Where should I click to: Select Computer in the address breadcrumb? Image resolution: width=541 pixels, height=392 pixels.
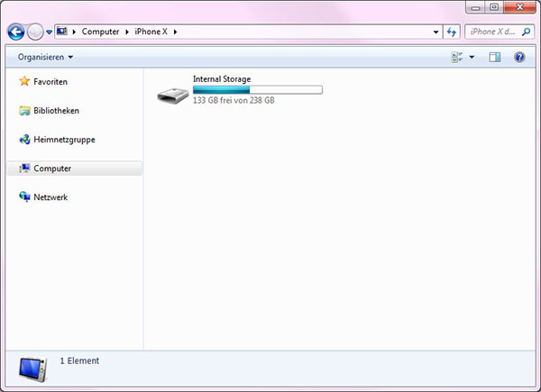pos(100,32)
